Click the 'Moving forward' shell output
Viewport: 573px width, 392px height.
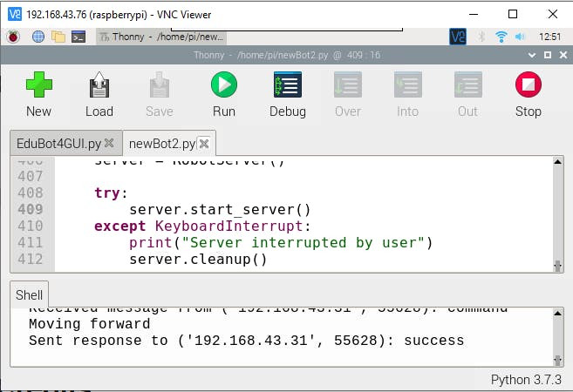click(90, 324)
